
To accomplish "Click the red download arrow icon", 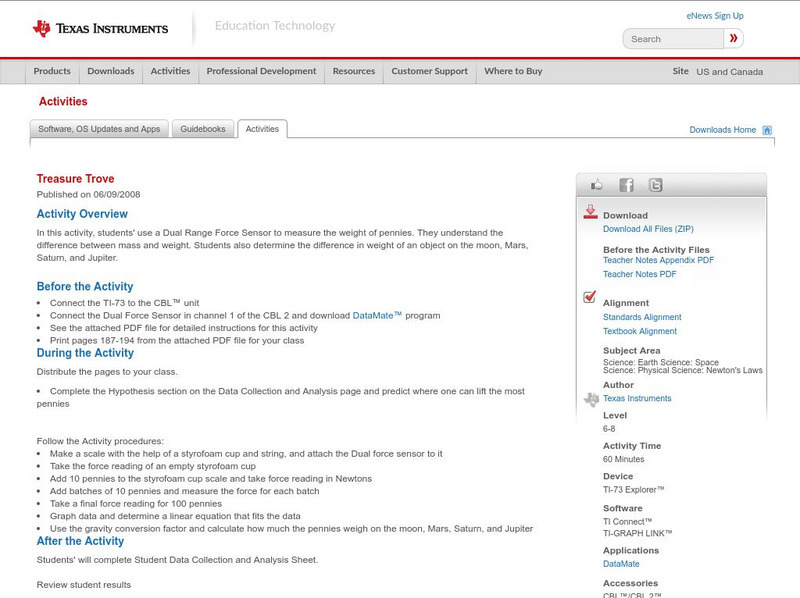I will (x=590, y=212).
